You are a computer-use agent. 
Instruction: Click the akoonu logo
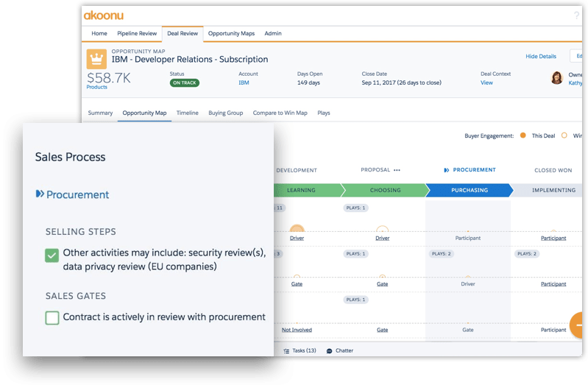(104, 15)
